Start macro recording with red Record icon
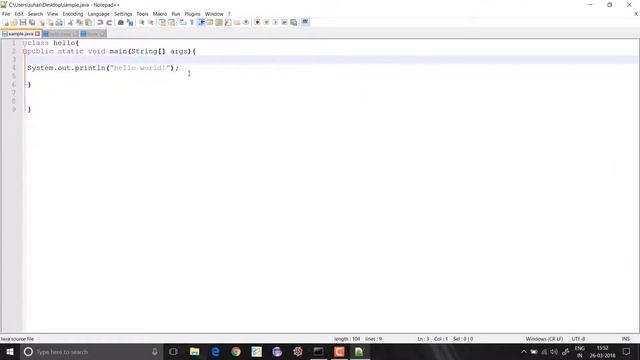The image size is (640, 360). tap(258, 22)
